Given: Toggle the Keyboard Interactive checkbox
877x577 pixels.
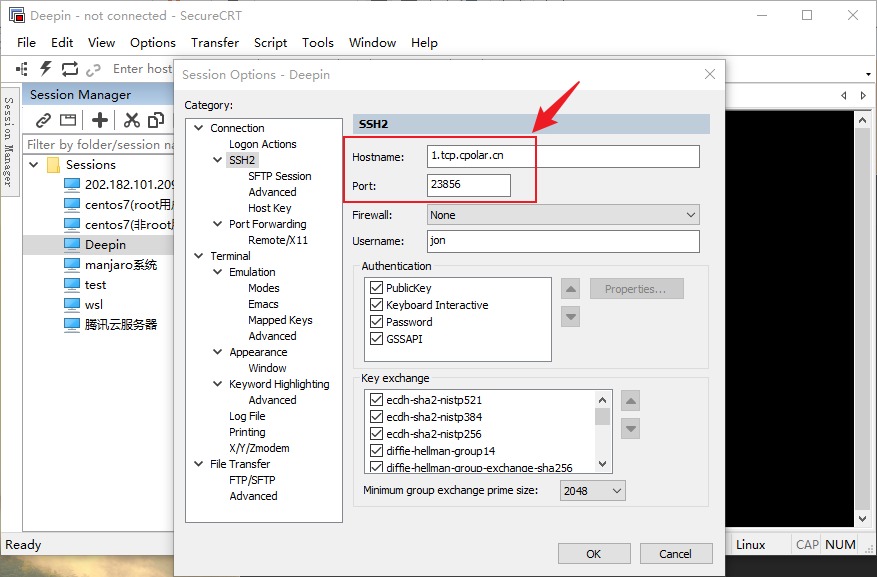Looking at the screenshot, I should pos(376,305).
